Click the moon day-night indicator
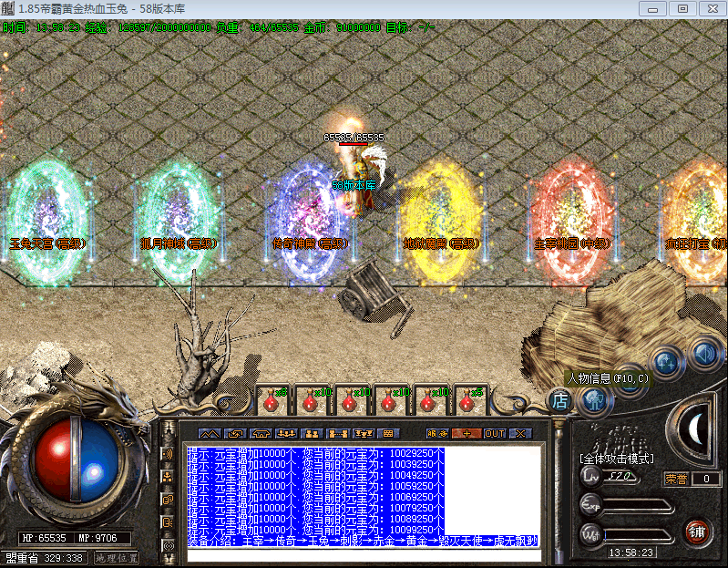 [x=693, y=430]
